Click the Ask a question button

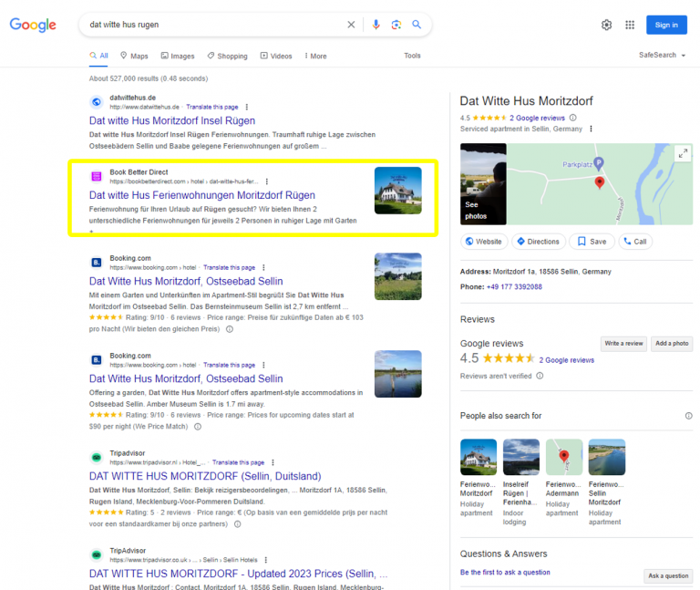coord(668,575)
